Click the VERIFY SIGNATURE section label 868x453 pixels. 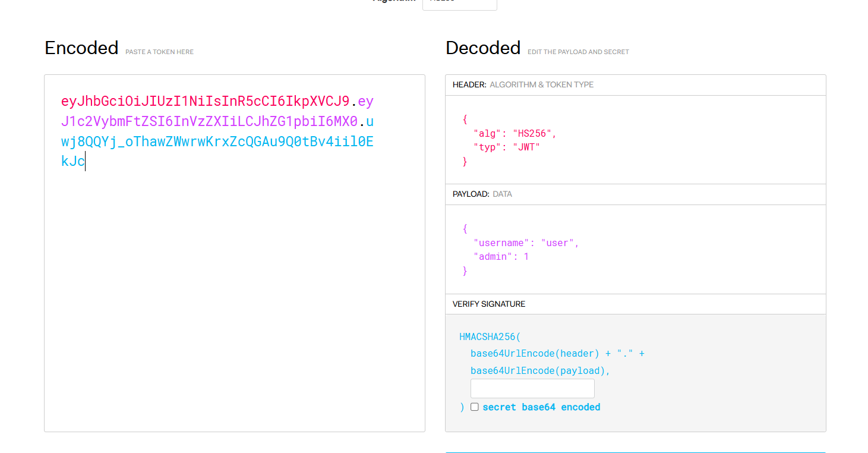pos(488,304)
